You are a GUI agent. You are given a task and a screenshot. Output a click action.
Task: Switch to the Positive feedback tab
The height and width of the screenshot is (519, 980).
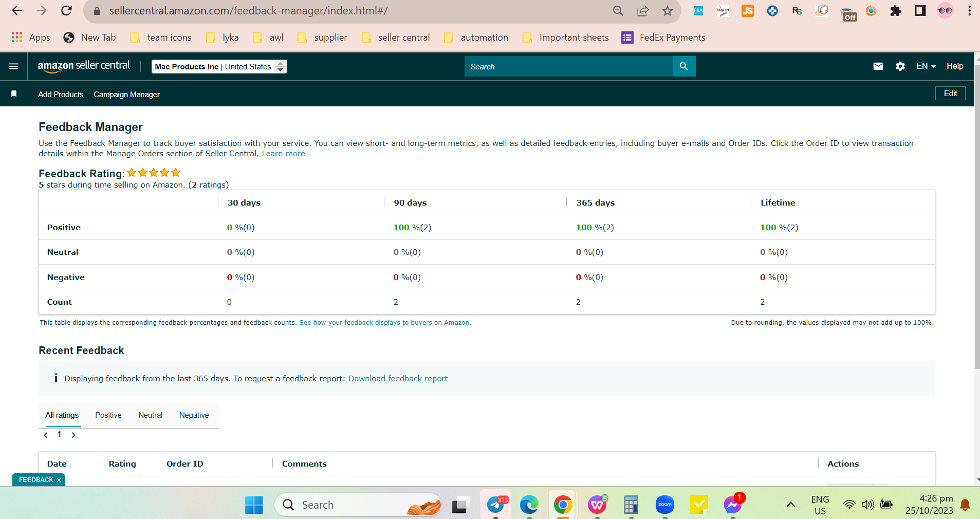click(x=108, y=415)
